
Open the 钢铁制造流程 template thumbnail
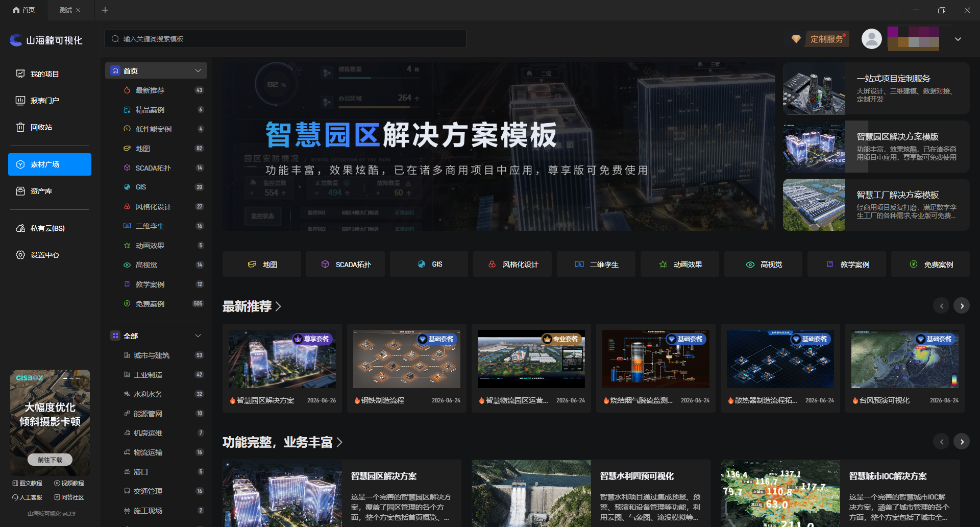[x=407, y=359]
